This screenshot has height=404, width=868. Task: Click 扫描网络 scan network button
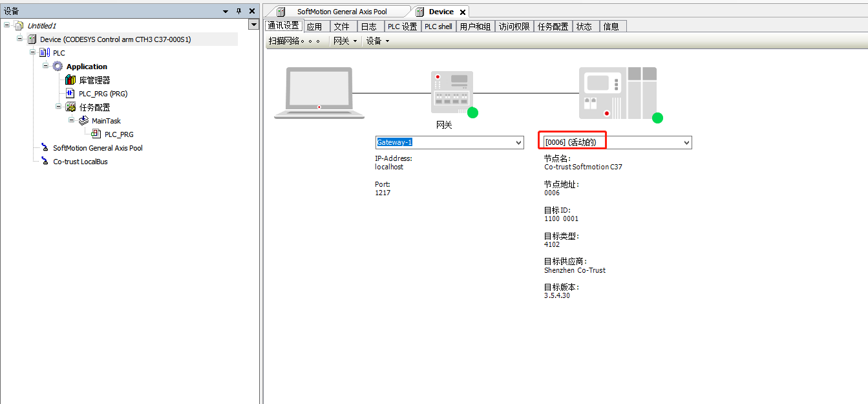click(x=294, y=41)
